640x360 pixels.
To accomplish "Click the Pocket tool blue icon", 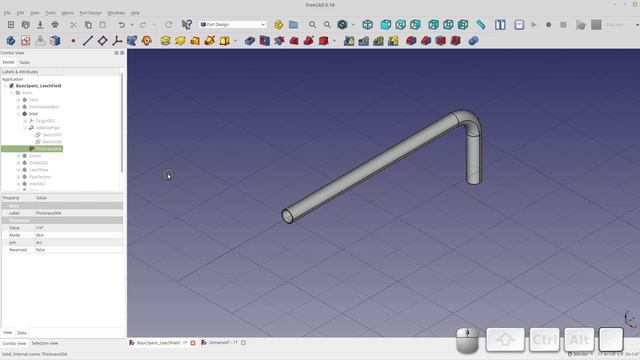I will [250, 40].
